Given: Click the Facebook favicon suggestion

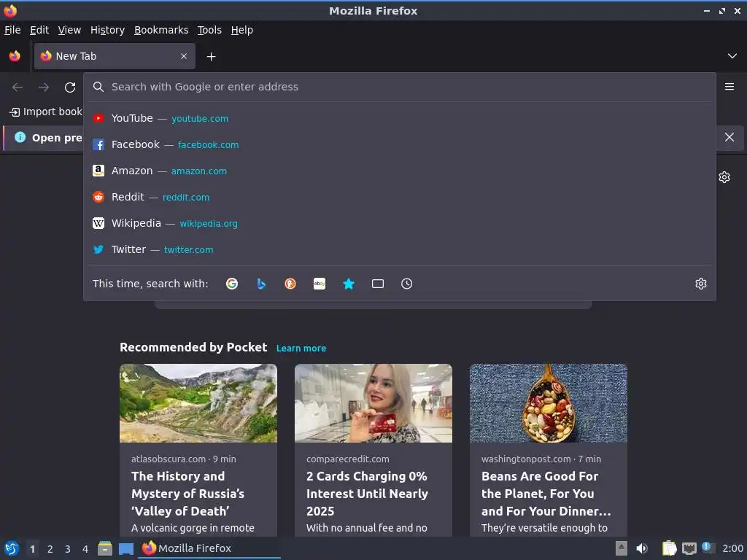Looking at the screenshot, I should point(98,144).
